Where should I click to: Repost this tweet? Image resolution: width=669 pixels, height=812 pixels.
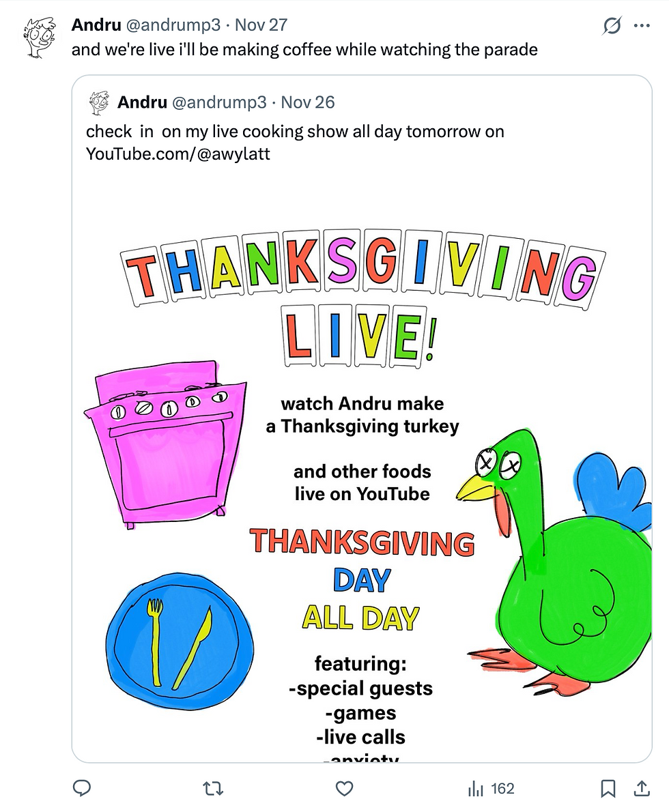214,789
